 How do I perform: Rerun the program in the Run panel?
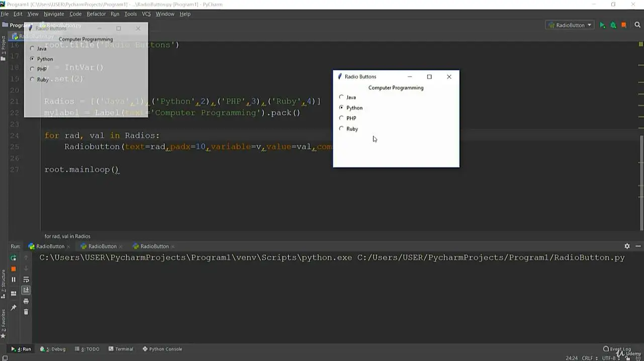click(x=14, y=258)
